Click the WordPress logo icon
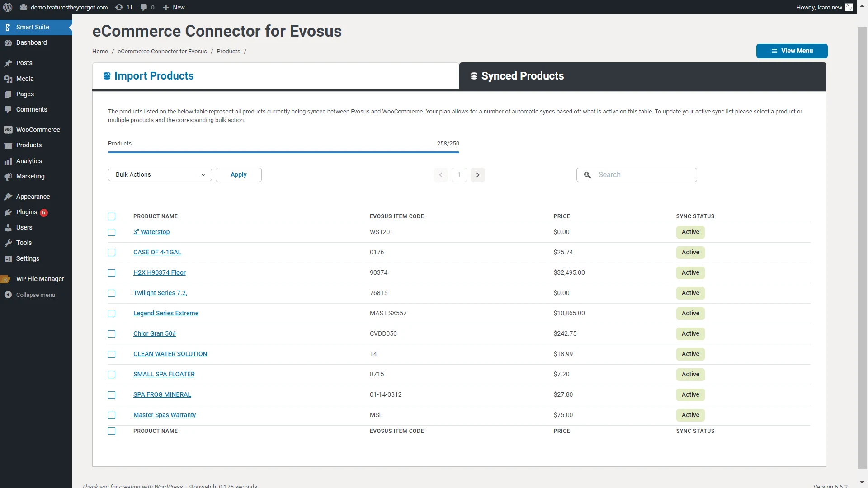This screenshot has height=488, width=868. coord(8,7)
